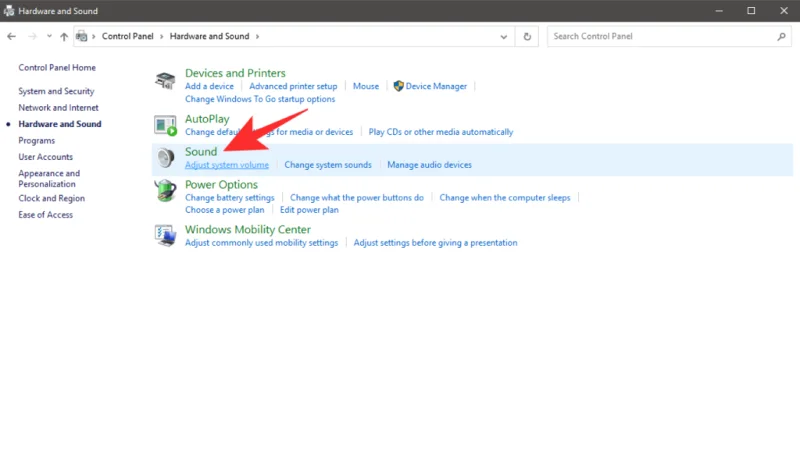Select System and Security in sidebar
Image resolution: width=800 pixels, height=450 pixels.
pos(56,91)
